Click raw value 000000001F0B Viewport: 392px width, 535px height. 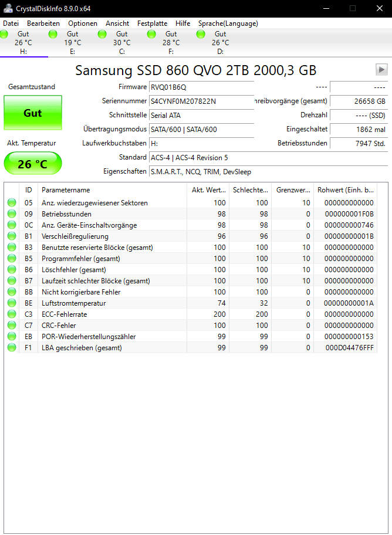[349, 214]
